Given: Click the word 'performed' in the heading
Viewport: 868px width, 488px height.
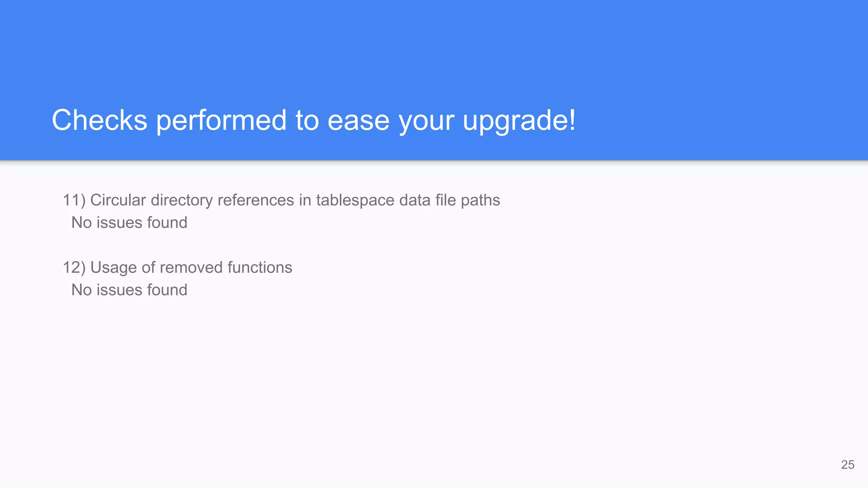Looking at the screenshot, I should (x=222, y=121).
